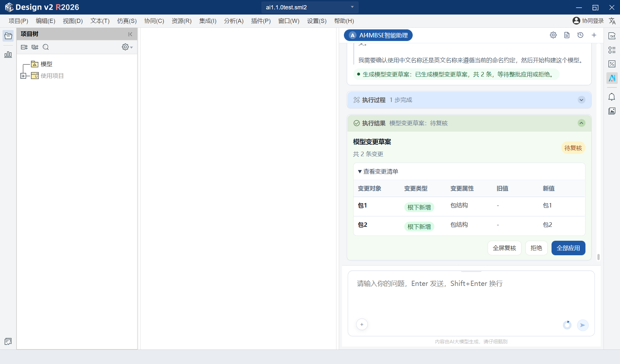The height and width of the screenshot is (364, 620).
Task: Open the 协同(C) menu
Action: [154, 21]
